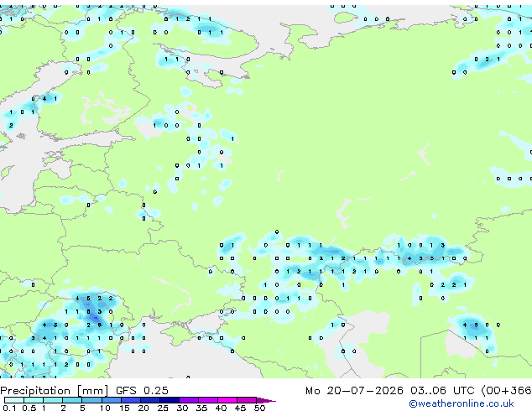Click the 1–2 mm legend color swatch
The image size is (532, 411).
point(53,400)
